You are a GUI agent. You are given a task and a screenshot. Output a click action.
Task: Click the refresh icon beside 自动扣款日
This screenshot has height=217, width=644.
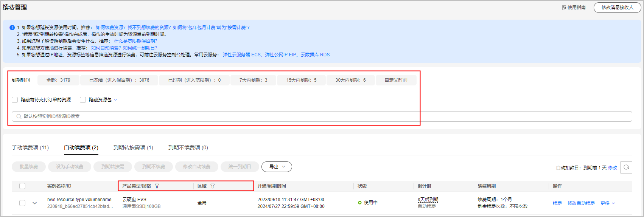point(626,167)
